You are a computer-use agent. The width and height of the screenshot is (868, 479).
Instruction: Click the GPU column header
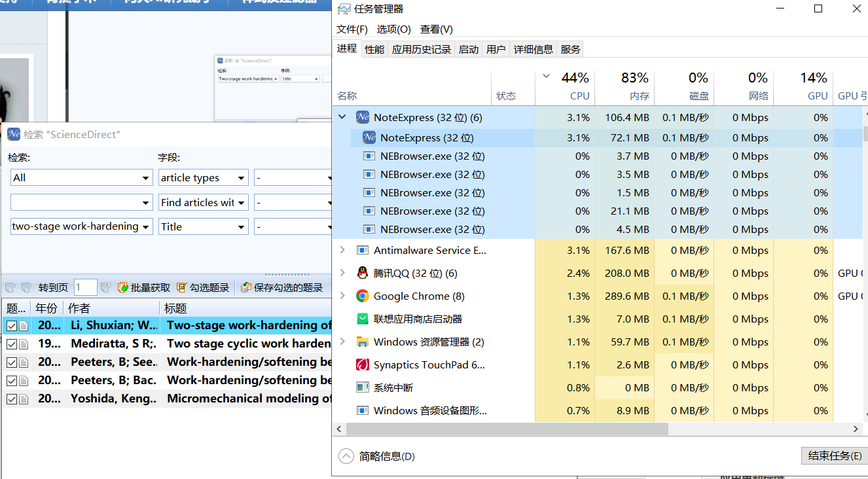coord(804,87)
